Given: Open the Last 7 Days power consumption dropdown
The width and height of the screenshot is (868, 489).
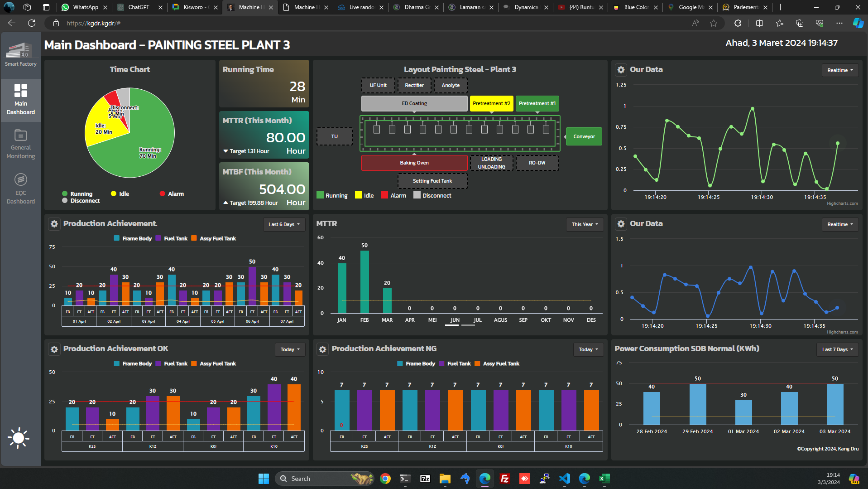Looking at the screenshot, I should pyautogui.click(x=837, y=349).
